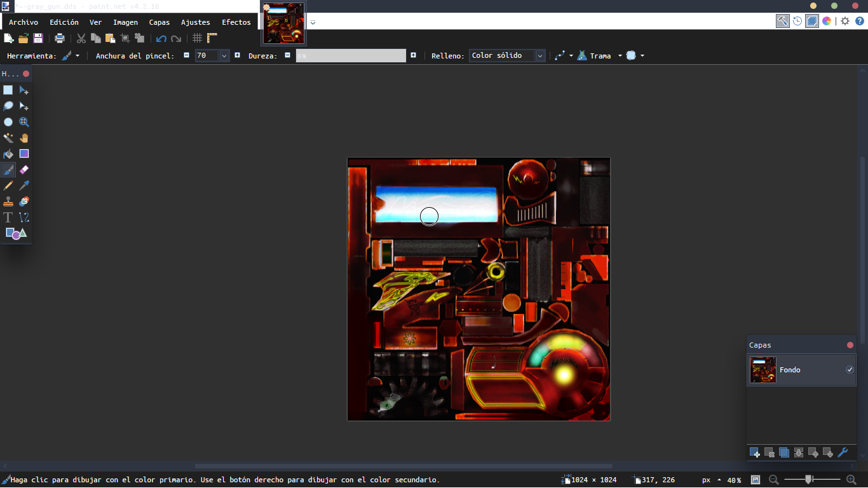Print the image
This screenshot has width=868, height=488.
coord(60,38)
